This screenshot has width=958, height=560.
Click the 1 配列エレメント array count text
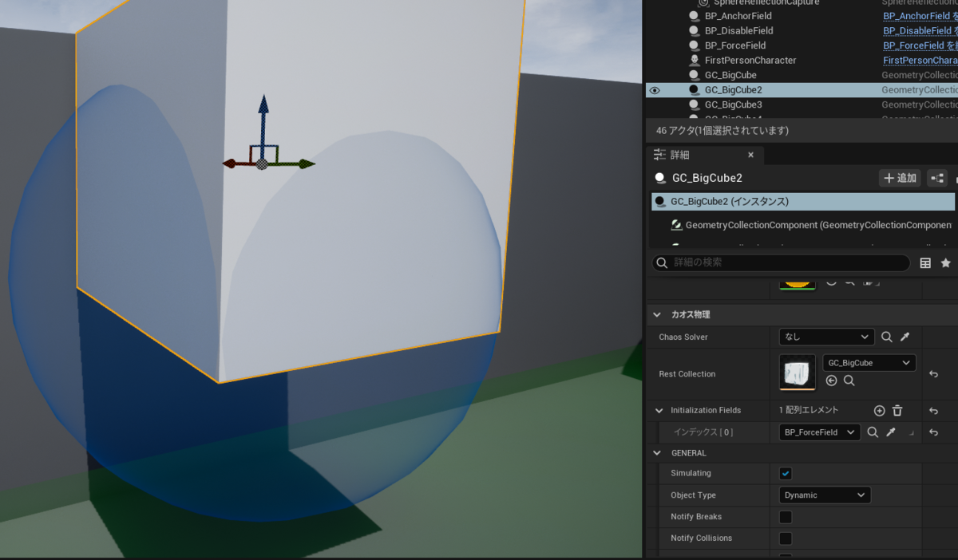pos(809,411)
